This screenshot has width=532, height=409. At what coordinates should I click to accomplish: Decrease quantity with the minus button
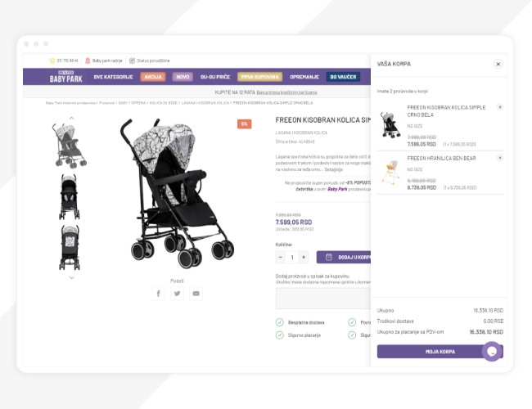[x=281, y=257]
